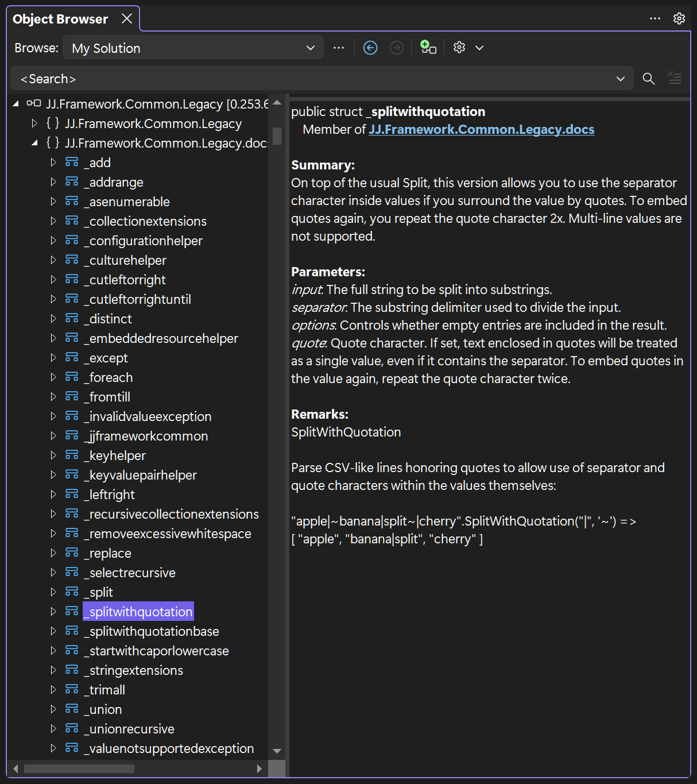Select _cutleftorright in the tree
This screenshot has height=784, width=697.
(125, 280)
